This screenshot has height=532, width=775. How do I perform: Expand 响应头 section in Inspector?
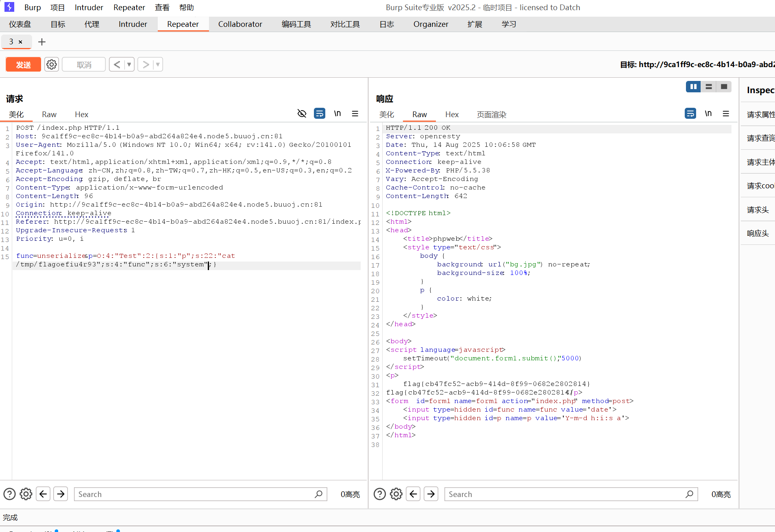pos(758,233)
